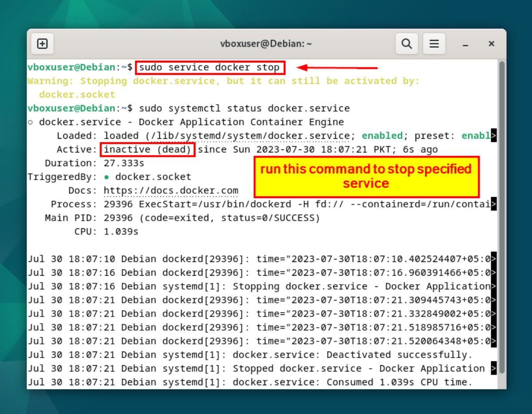
Task: Click the window title vboxuser@Debian
Action: pyautogui.click(x=266, y=44)
